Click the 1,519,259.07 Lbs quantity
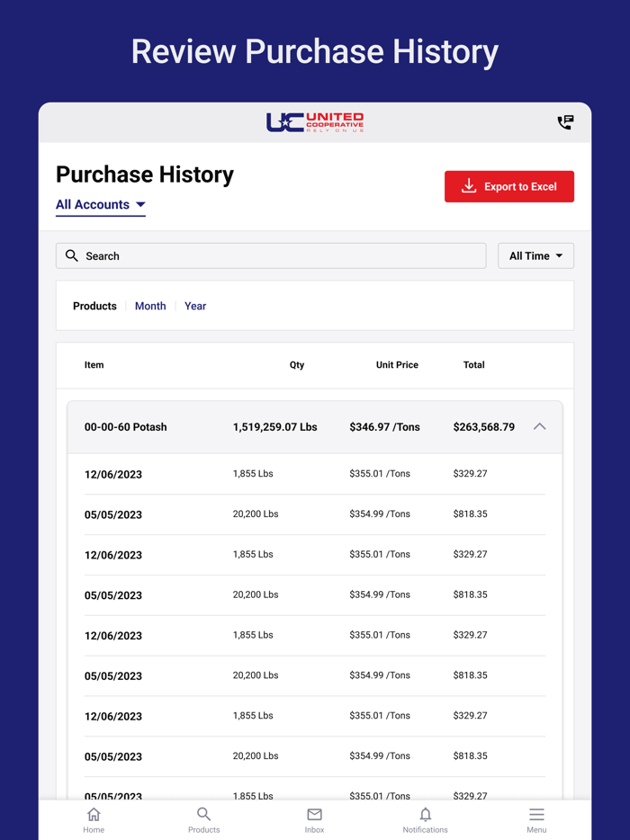Viewport: 630px width, 840px height. [274, 427]
